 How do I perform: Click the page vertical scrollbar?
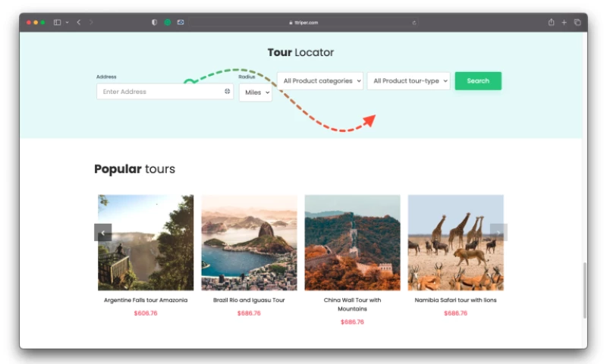[584, 290]
